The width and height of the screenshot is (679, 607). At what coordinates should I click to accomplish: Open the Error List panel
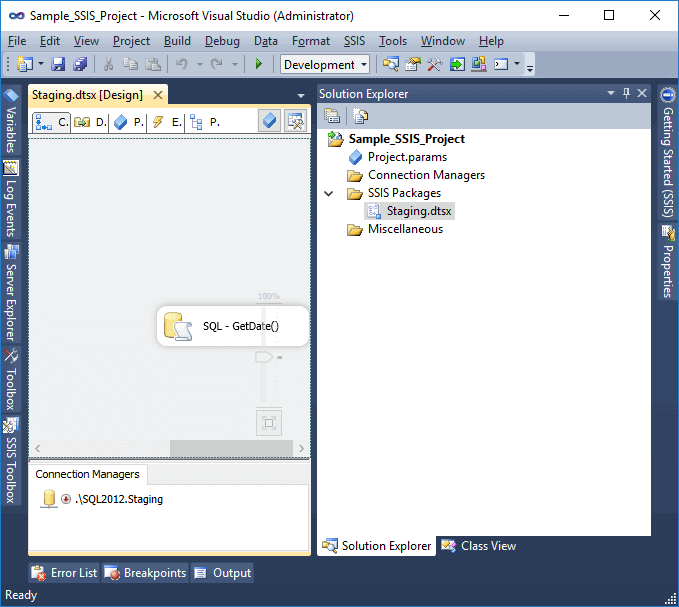pos(65,573)
